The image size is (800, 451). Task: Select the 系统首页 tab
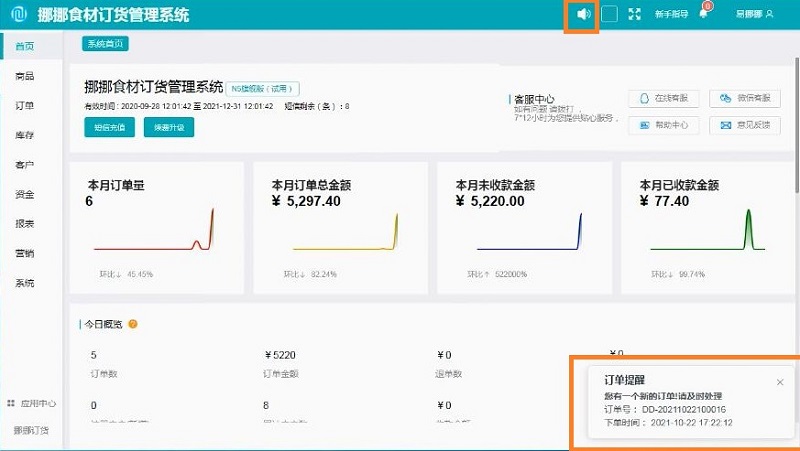pos(105,44)
